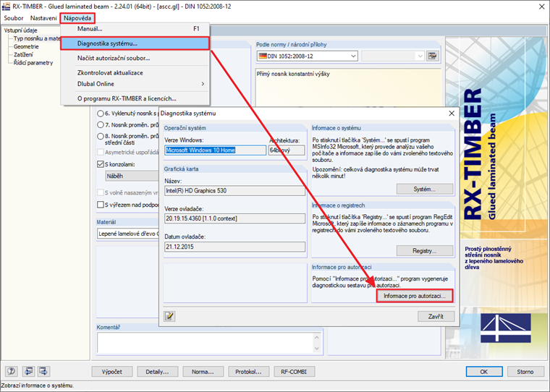Click the help question-mark icon at bottom left
The image size is (550, 392).
(12, 371)
